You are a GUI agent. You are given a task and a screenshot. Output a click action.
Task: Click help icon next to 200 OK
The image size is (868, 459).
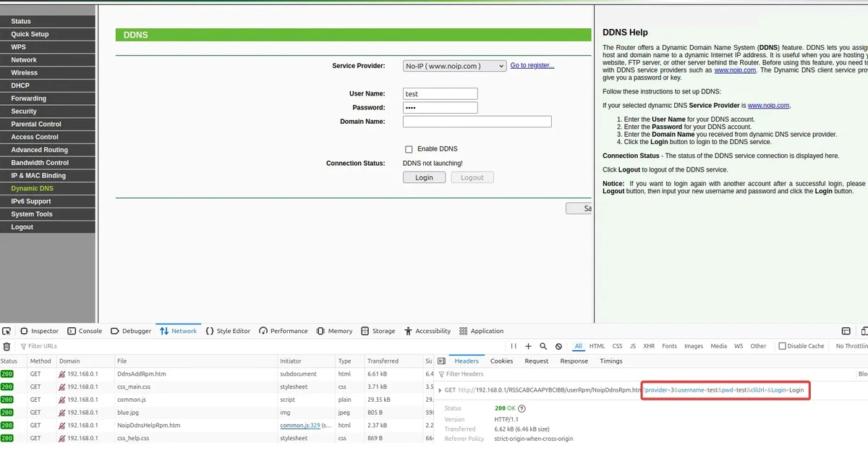[522, 408]
